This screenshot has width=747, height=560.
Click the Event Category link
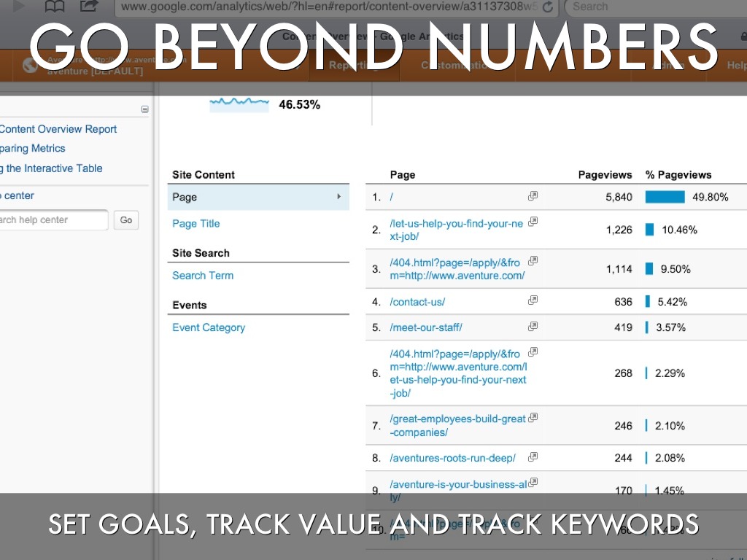(209, 327)
